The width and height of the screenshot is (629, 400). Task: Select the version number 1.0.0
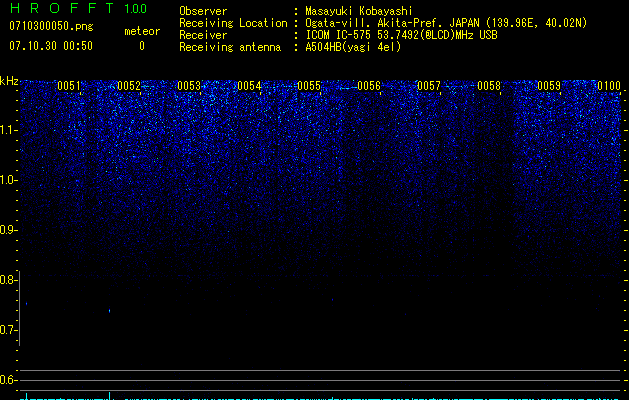pos(136,9)
